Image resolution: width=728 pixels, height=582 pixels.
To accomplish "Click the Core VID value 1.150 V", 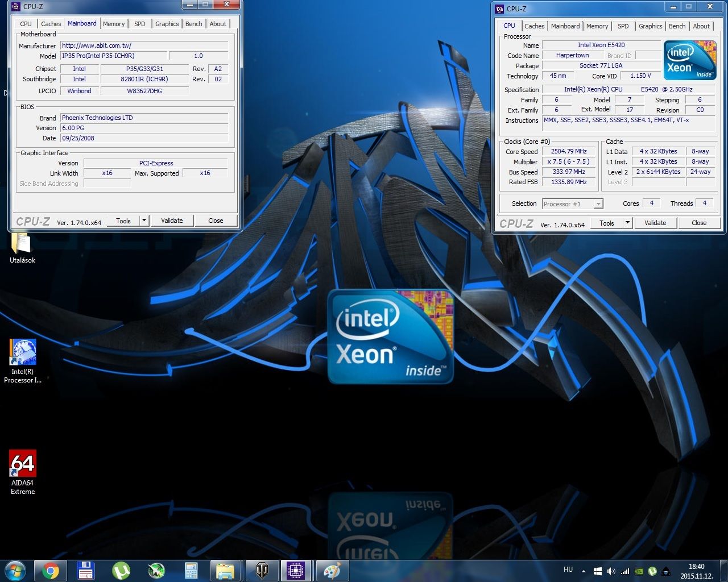I will 640,76.
